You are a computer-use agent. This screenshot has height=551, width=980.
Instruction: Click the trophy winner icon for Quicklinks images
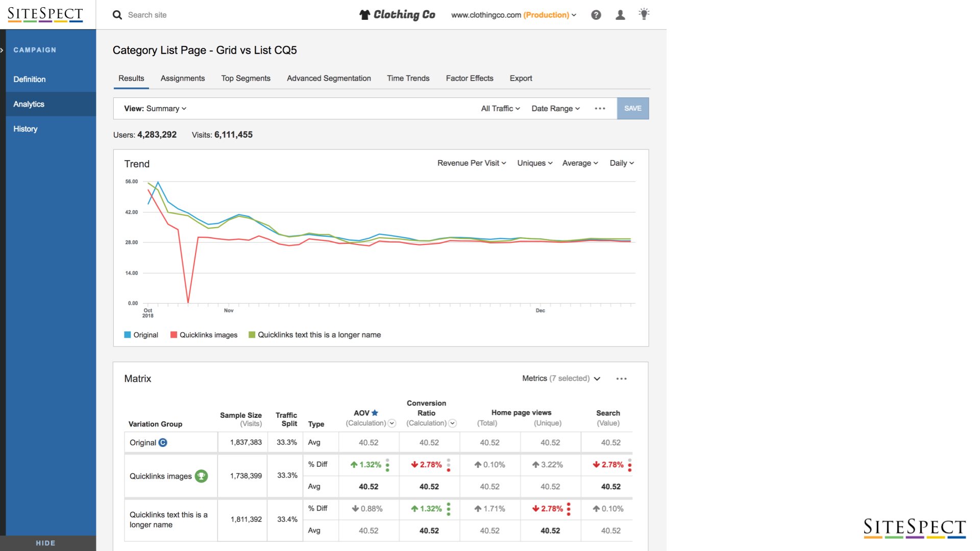point(202,476)
